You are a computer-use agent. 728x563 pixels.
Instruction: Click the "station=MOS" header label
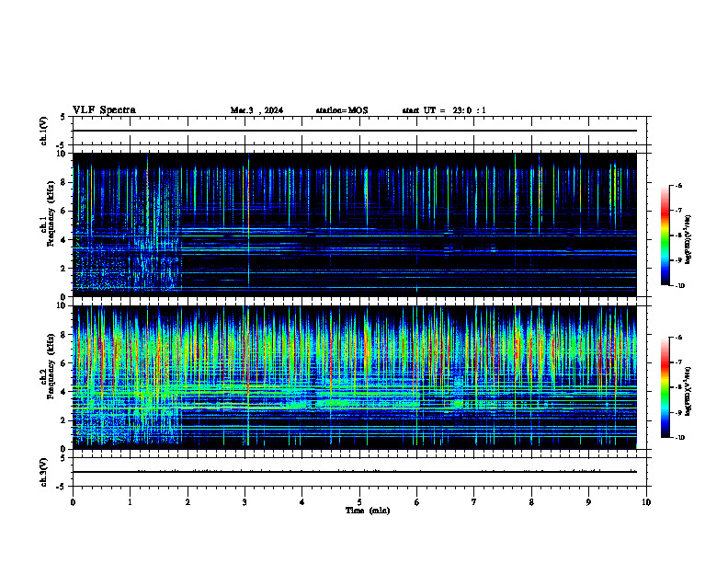click(x=342, y=110)
